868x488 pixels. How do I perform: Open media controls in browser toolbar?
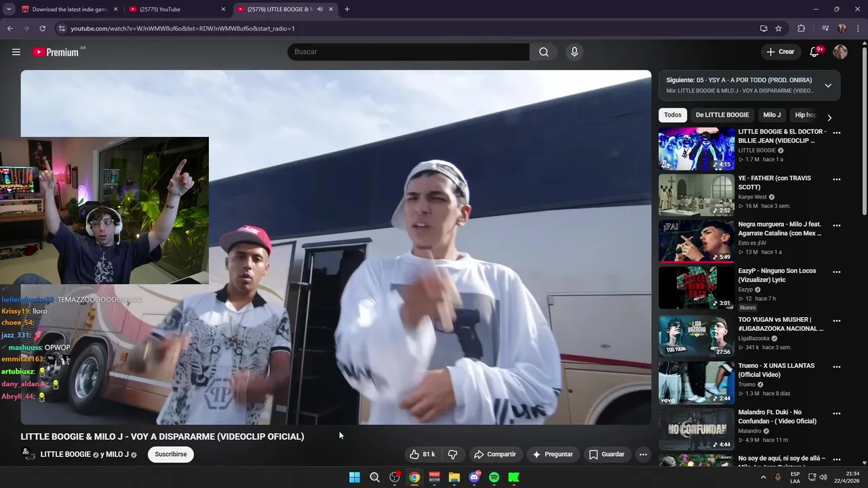tap(825, 28)
